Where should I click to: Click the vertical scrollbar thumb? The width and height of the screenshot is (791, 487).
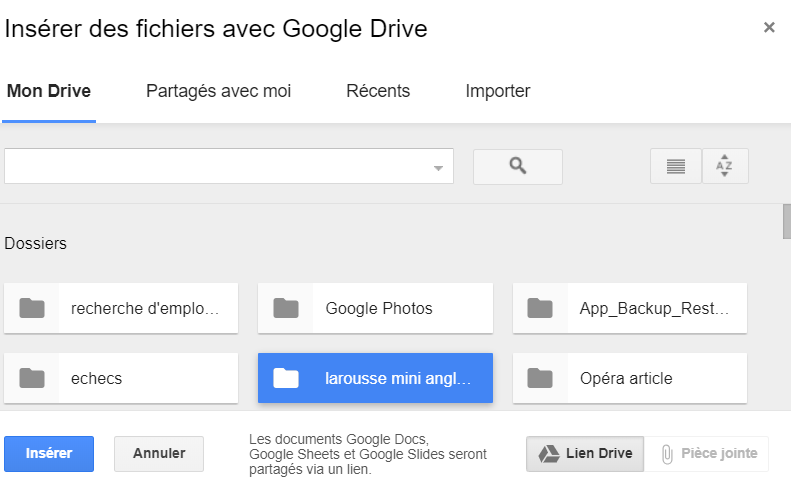pyautogui.click(x=786, y=222)
